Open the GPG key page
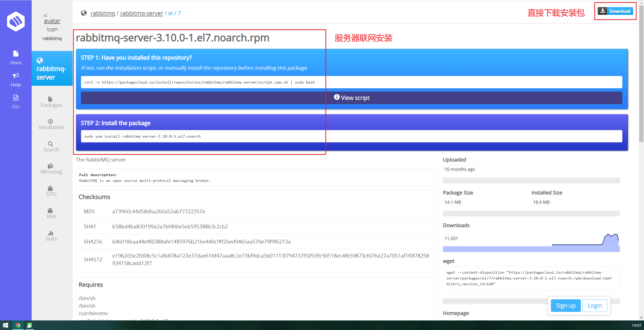This screenshot has height=330, width=644. (x=51, y=191)
